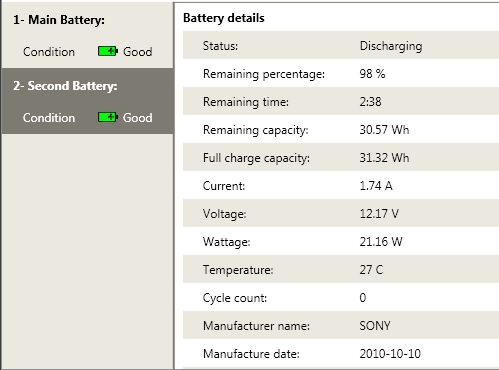Click the Full charge capacity row
This screenshot has height=370, width=499.
click(341, 157)
